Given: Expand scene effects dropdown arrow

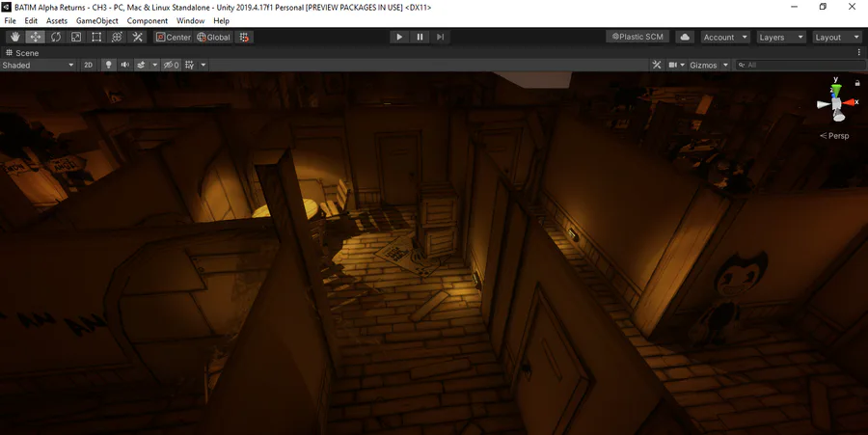Looking at the screenshot, I should [155, 65].
